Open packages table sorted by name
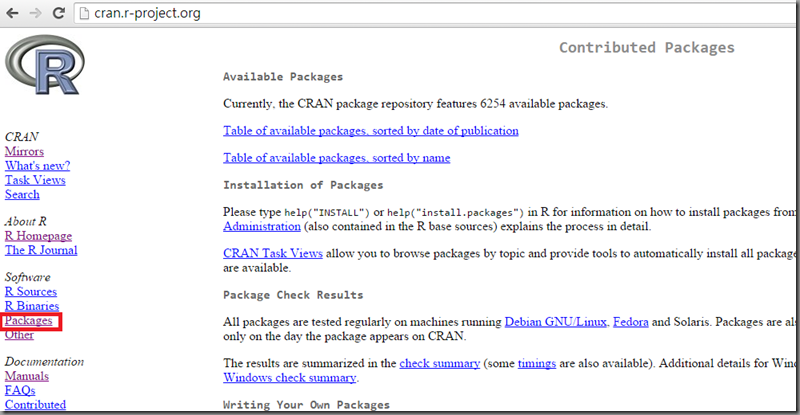This screenshot has height=415, width=800. [x=336, y=158]
